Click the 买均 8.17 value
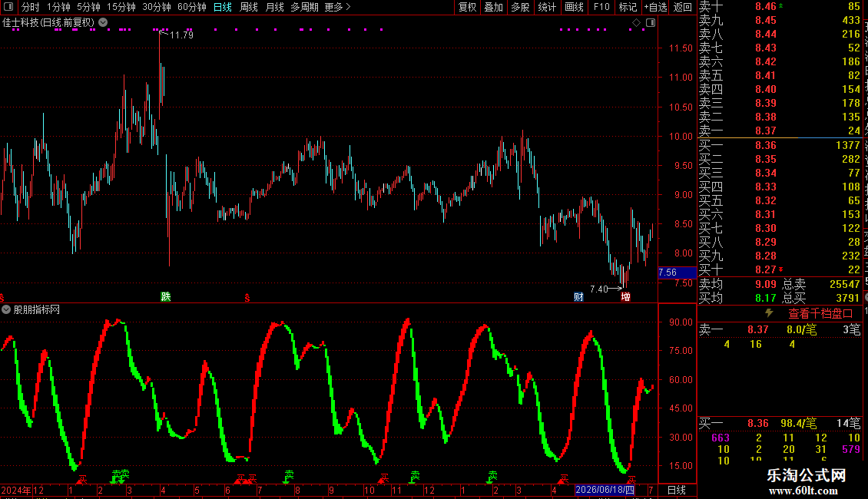The height and width of the screenshot is (499, 868). tap(766, 298)
